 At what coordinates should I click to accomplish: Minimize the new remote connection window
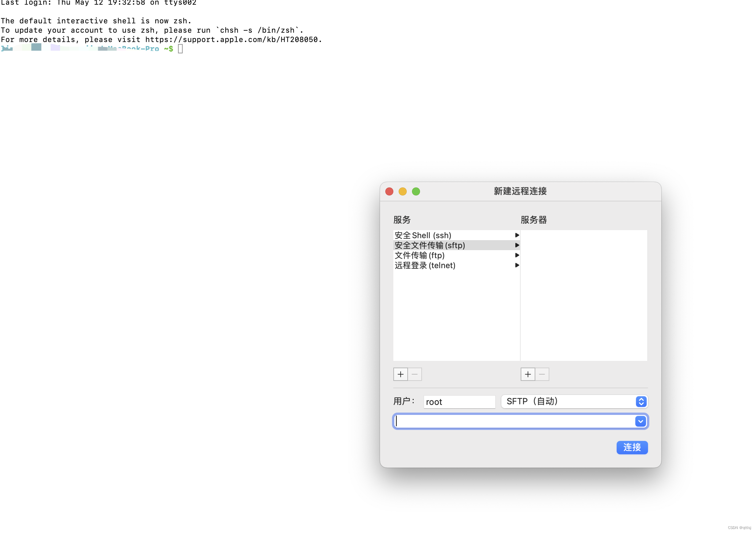[402, 191]
